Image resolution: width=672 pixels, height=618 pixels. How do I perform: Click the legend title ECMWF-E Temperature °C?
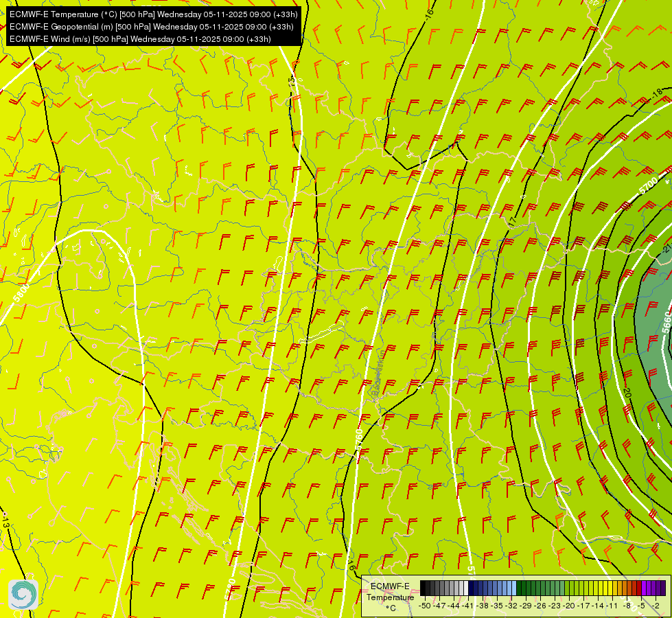(390, 597)
